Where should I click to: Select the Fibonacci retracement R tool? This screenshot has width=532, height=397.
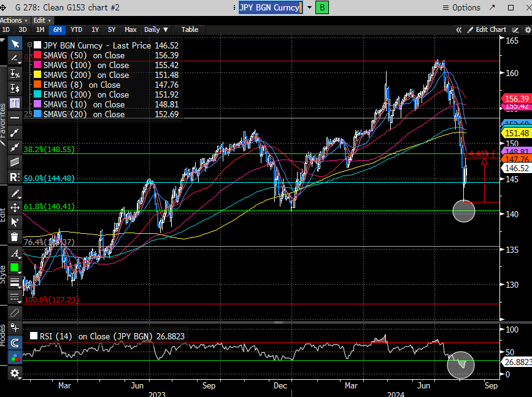pos(15,177)
